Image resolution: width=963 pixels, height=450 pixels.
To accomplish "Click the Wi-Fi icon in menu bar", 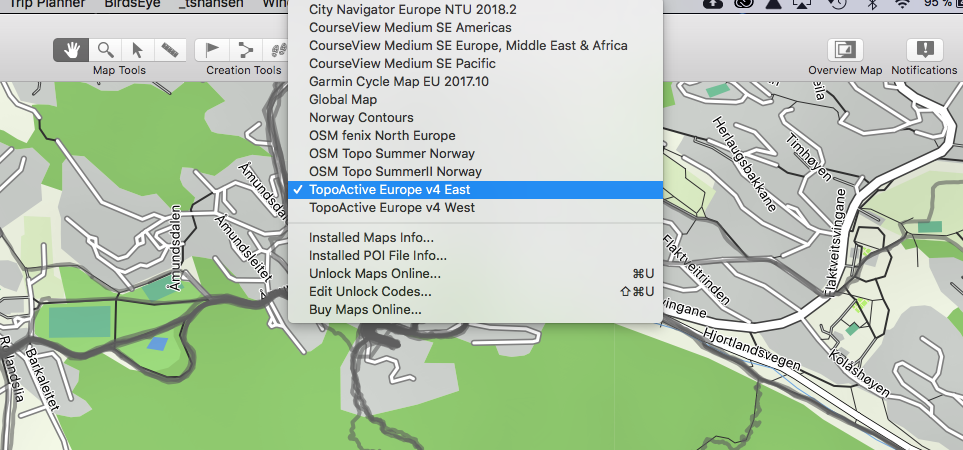I will click(904, 4).
